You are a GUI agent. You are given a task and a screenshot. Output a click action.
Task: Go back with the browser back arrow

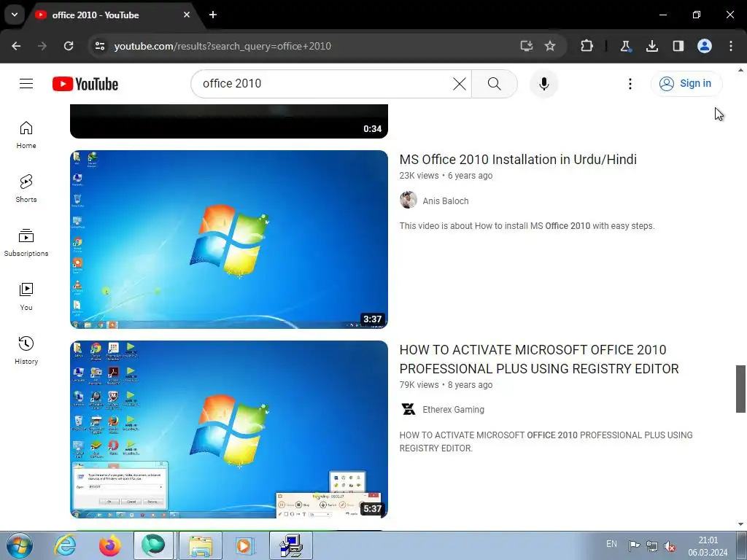[x=16, y=46]
